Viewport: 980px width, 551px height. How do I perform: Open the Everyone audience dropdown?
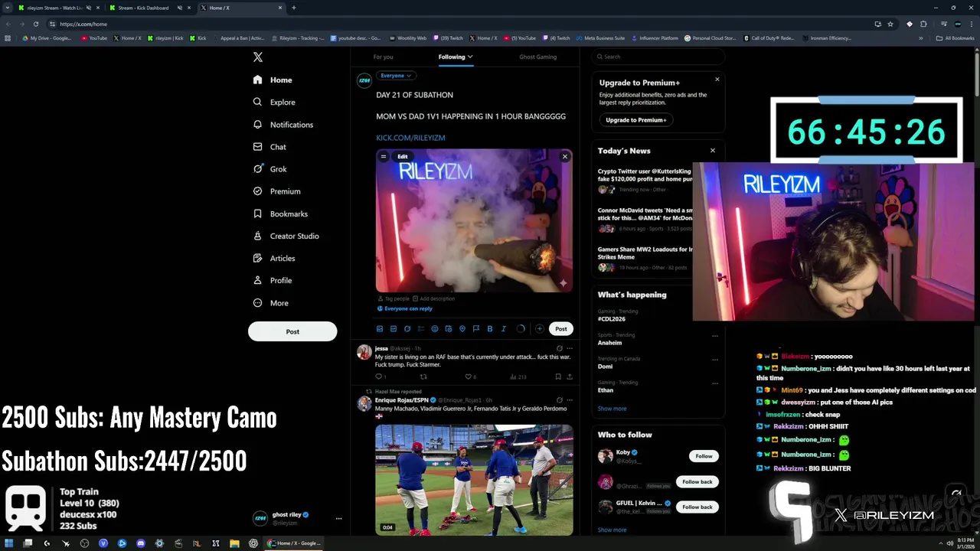click(397, 76)
